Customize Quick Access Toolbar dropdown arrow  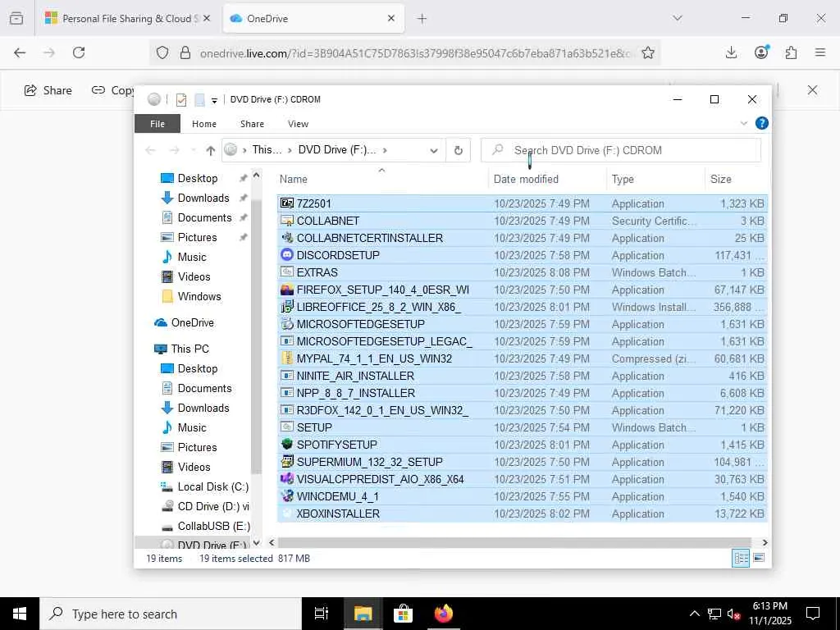pyautogui.click(x=214, y=100)
